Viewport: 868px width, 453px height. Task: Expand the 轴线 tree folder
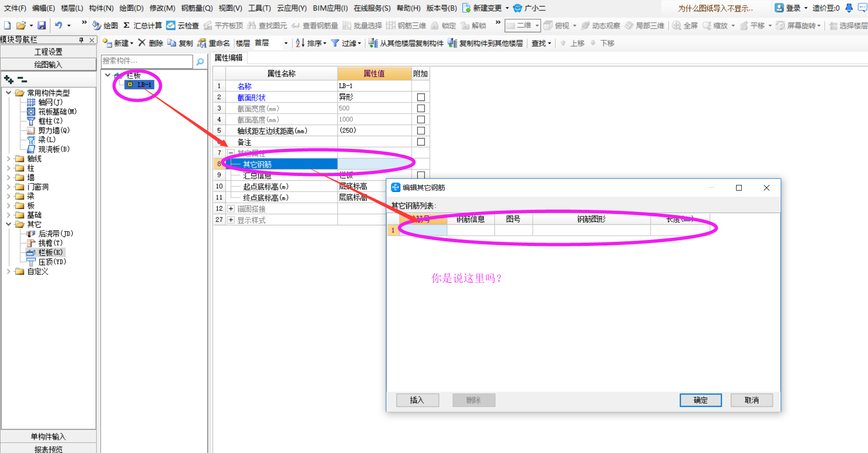click(8, 159)
